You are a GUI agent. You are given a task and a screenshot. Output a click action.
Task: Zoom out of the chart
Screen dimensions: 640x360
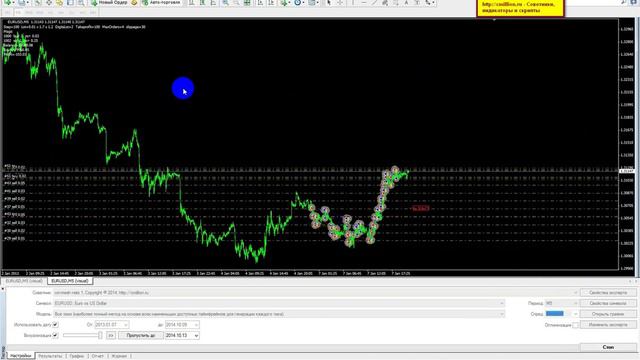[236, 2]
